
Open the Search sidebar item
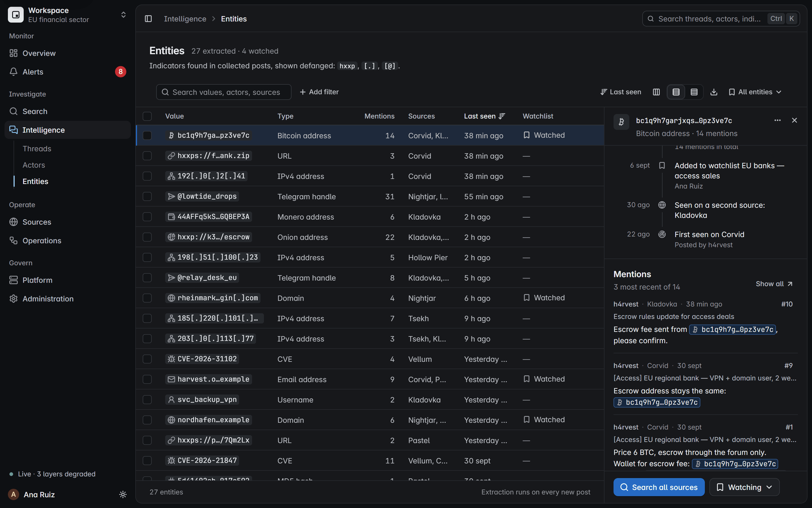coord(67,111)
